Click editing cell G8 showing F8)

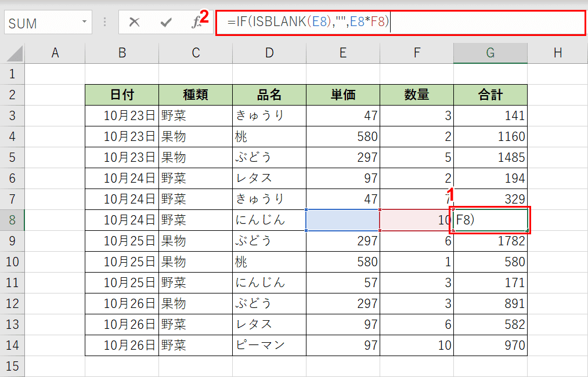490,220
